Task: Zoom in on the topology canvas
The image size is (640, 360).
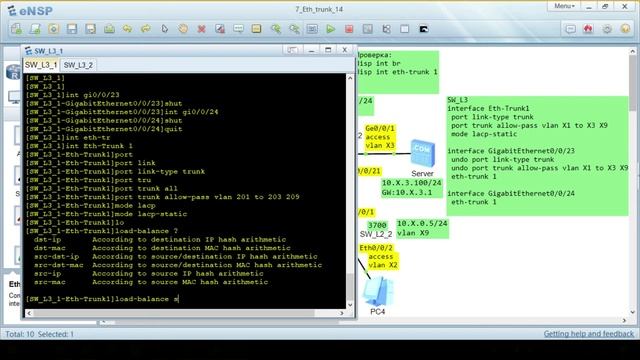Action: (x=276, y=29)
